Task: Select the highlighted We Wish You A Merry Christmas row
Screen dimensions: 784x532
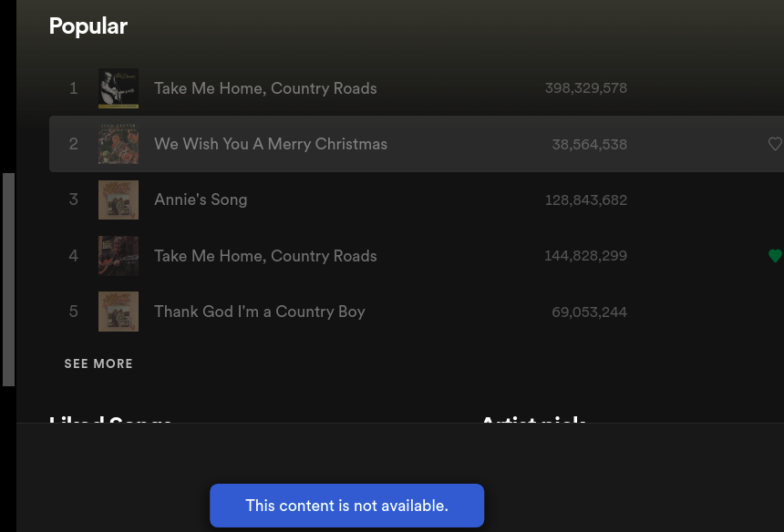Action: pyautogui.click(x=270, y=144)
